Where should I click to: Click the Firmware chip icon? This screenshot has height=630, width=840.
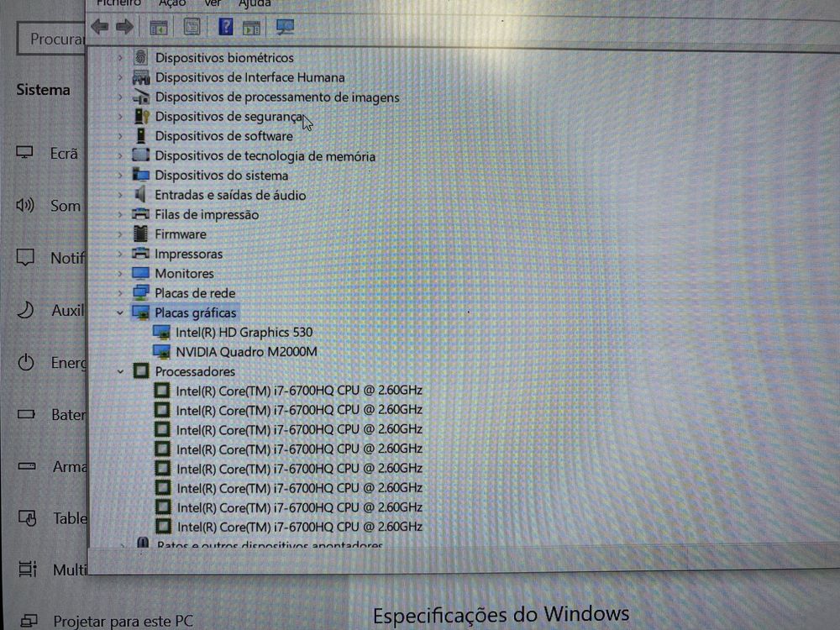point(140,234)
